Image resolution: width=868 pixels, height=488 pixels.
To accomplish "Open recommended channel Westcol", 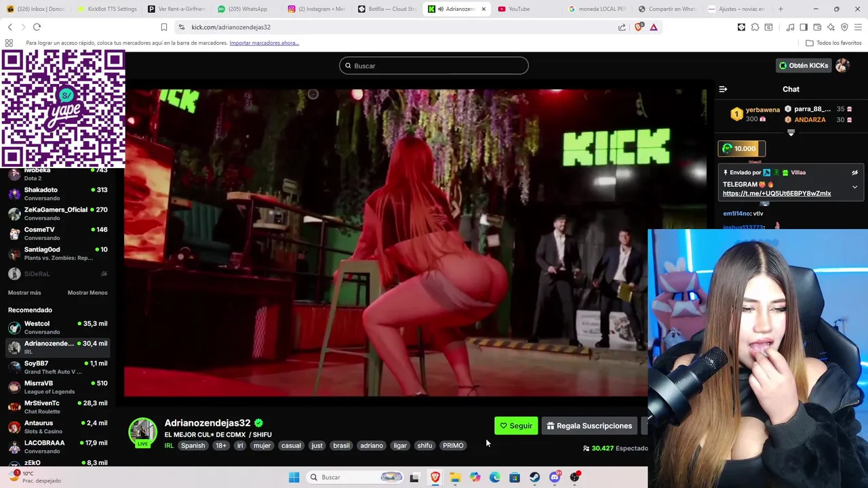I will pyautogui.click(x=58, y=327).
